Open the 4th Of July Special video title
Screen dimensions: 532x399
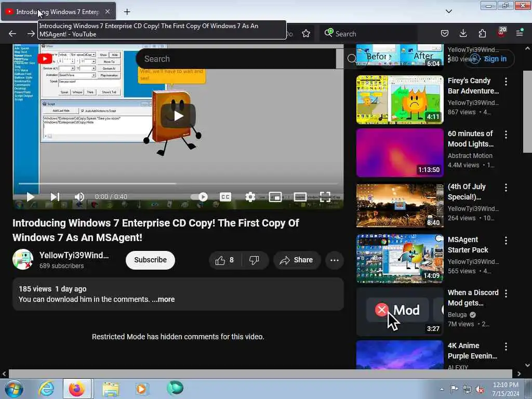pyautogui.click(x=467, y=192)
